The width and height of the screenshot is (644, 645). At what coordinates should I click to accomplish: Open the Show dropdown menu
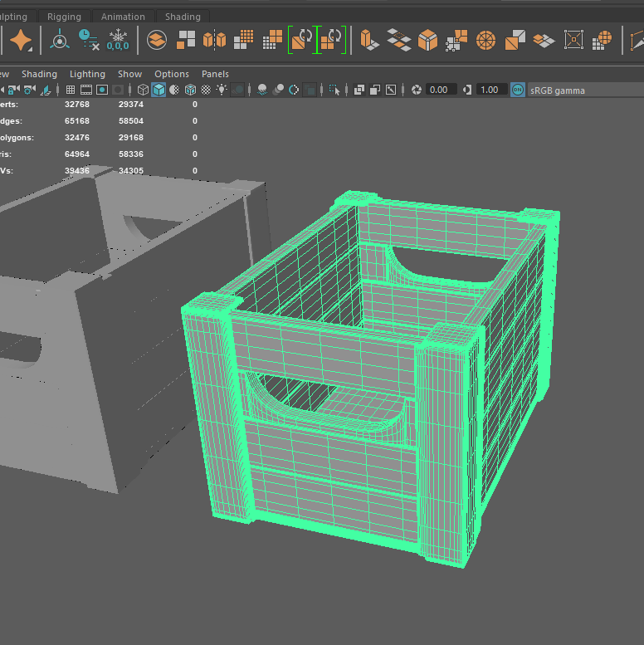point(129,74)
